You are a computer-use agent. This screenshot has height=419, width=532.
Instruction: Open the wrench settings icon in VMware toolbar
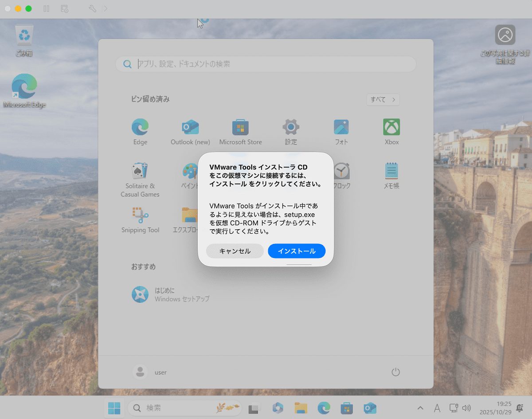pos(92,8)
